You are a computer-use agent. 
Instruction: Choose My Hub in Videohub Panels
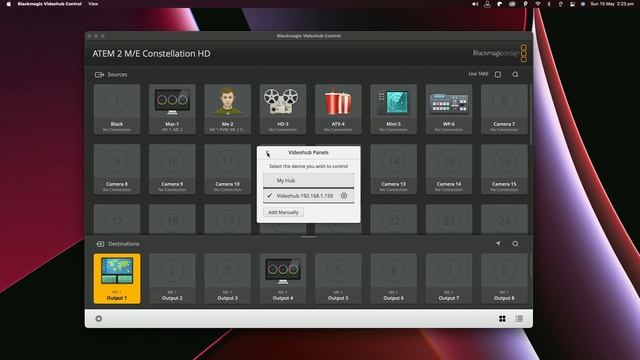coord(308,180)
